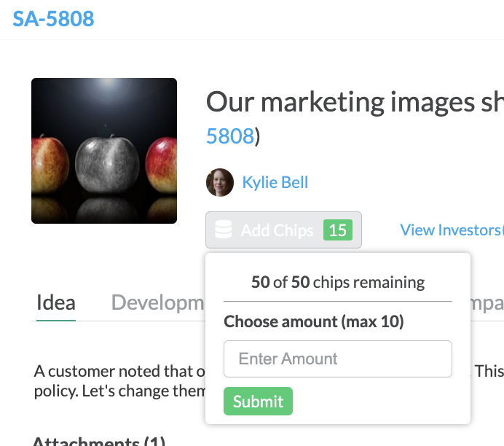504x446 pixels.
Task: Click the green Submit button
Action: point(258,402)
